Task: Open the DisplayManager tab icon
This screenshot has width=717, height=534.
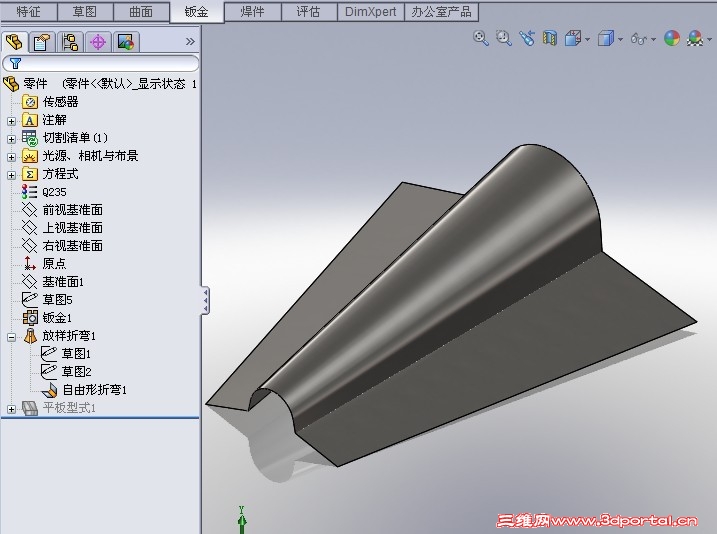Action: pyautogui.click(x=126, y=42)
